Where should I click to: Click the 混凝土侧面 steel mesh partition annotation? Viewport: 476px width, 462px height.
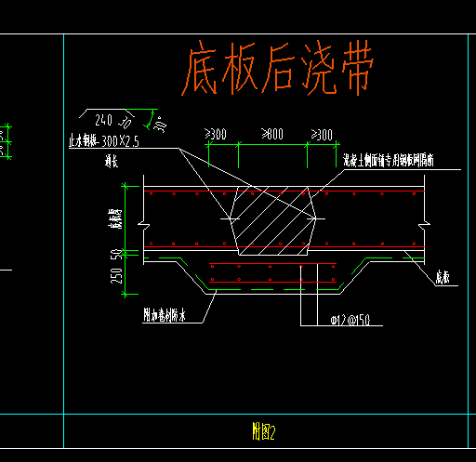point(389,160)
